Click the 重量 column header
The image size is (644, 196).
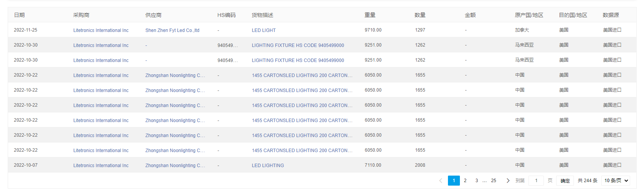(370, 15)
